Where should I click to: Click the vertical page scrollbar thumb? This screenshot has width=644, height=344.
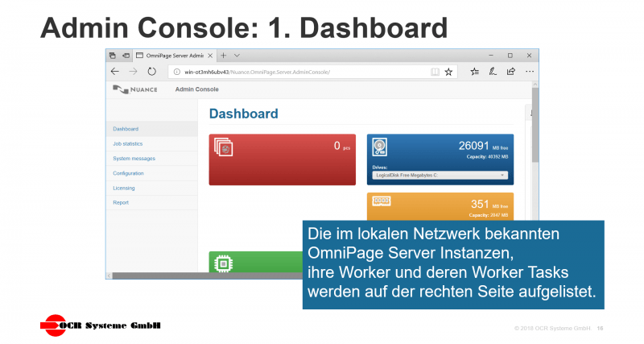coord(535,125)
